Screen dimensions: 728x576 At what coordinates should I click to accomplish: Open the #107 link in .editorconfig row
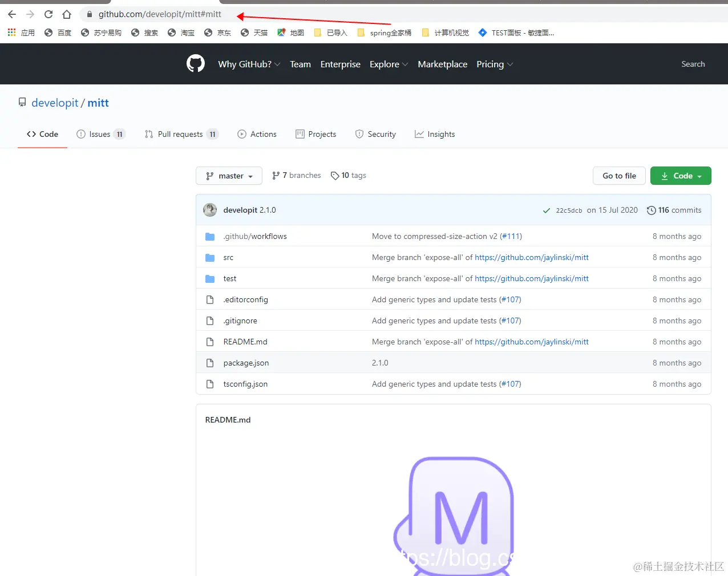510,299
